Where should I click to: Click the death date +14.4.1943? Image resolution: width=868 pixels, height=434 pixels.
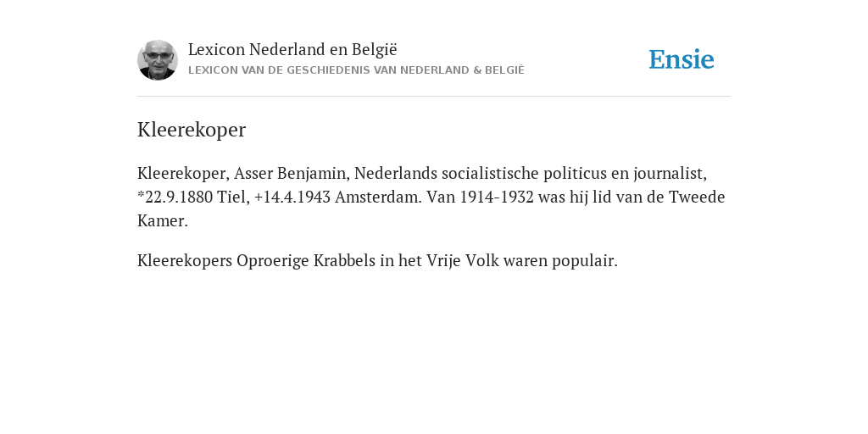[292, 197]
